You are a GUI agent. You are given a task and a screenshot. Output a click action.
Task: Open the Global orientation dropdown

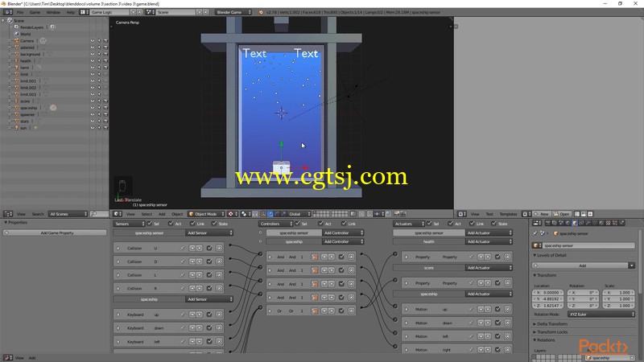(299, 214)
